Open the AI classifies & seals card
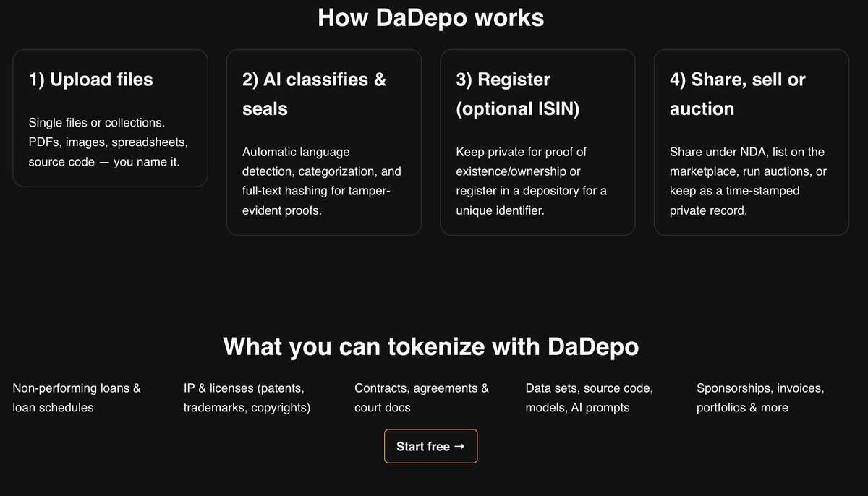868x496 pixels. (323, 142)
